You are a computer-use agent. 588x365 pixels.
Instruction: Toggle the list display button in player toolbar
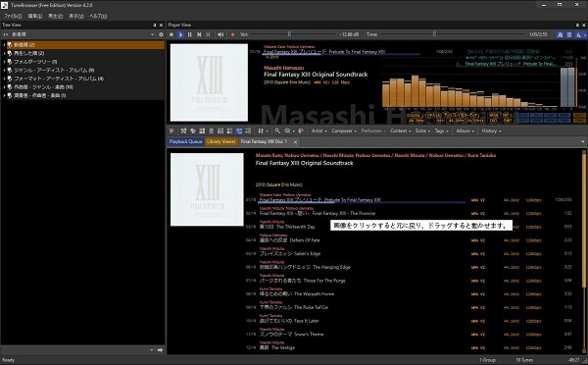click(x=569, y=34)
